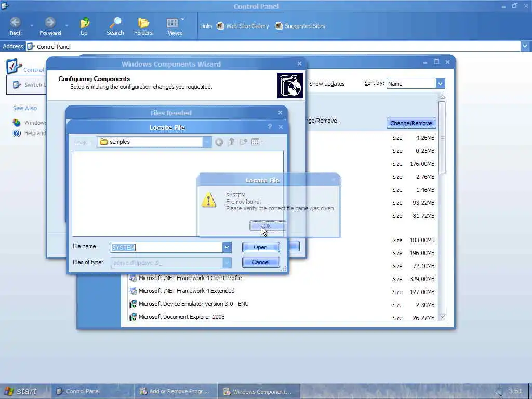Image resolution: width=532 pixels, height=399 pixels.
Task: Click the Help and Support icon under See Also
Action: 17,134
